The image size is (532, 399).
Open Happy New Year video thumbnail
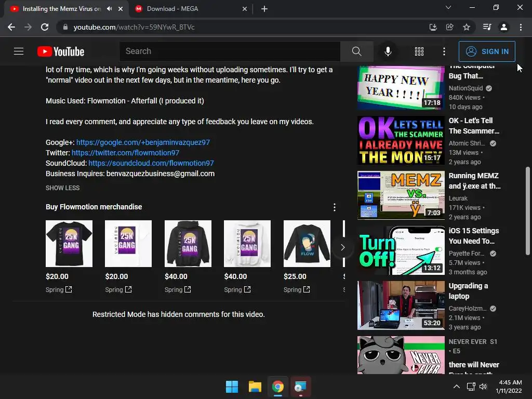pyautogui.click(x=401, y=87)
